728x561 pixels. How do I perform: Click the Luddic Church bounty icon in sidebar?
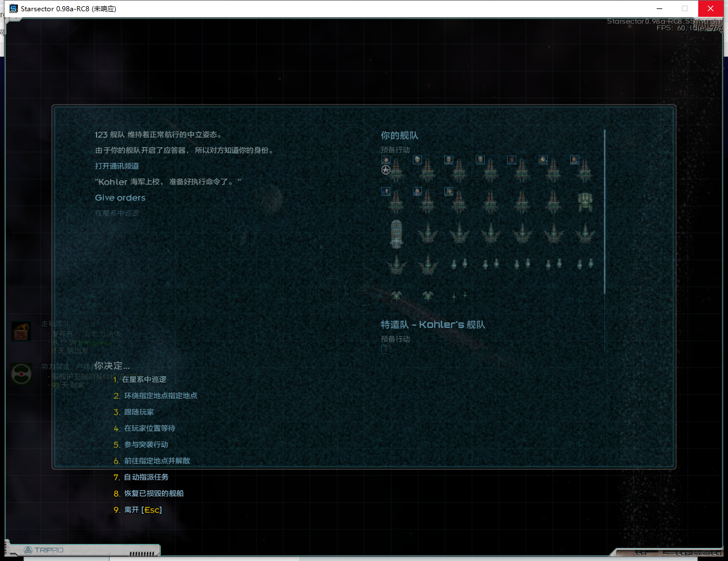click(x=21, y=374)
